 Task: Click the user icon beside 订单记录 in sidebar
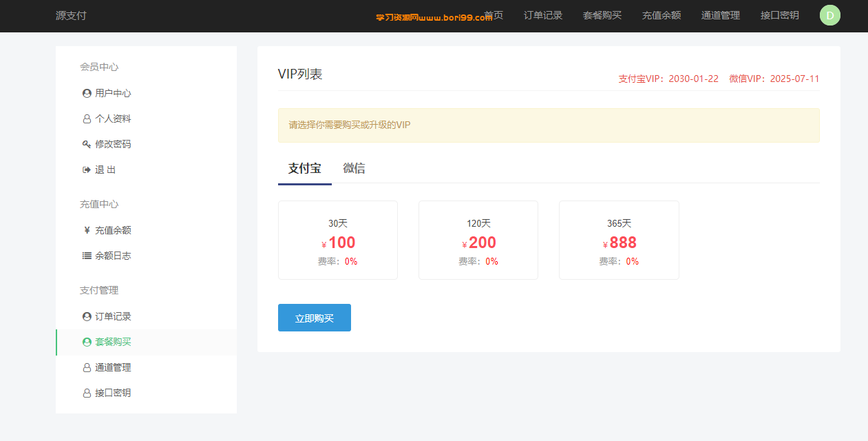tap(87, 316)
